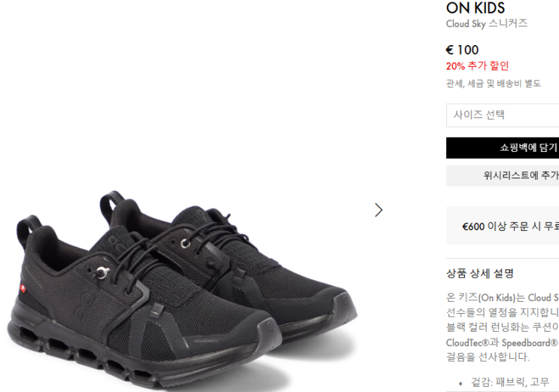Click the 겉감: 패브릭, 고무 detail item

(510, 382)
